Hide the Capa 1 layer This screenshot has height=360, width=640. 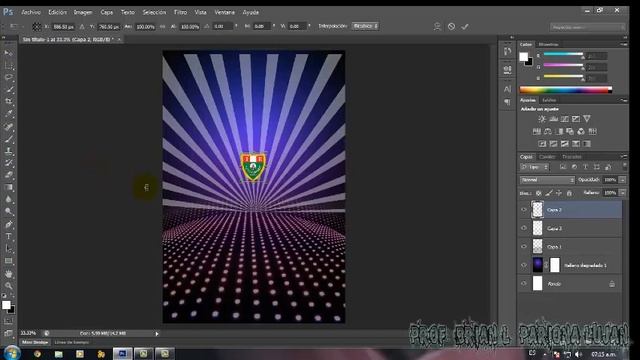click(x=524, y=247)
